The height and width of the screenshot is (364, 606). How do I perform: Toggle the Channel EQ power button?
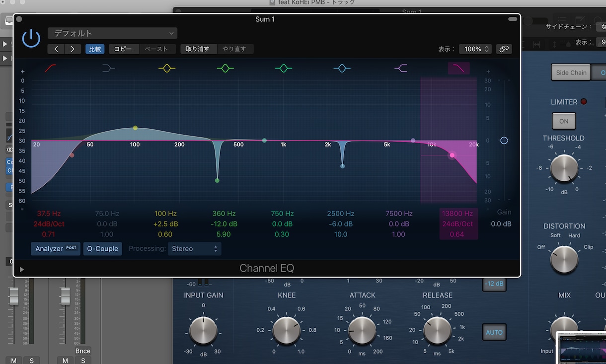point(31,38)
